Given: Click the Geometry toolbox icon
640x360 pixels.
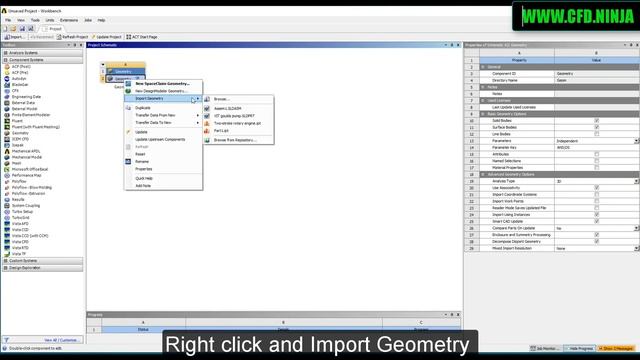Looking at the screenshot, I should pyautogui.click(x=7, y=133).
